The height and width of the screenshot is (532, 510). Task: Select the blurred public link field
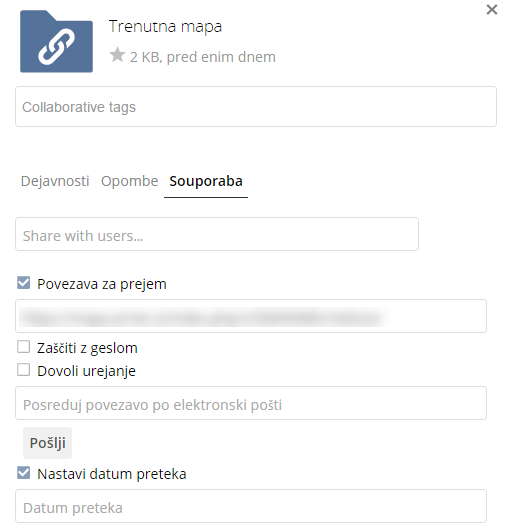coord(251,316)
